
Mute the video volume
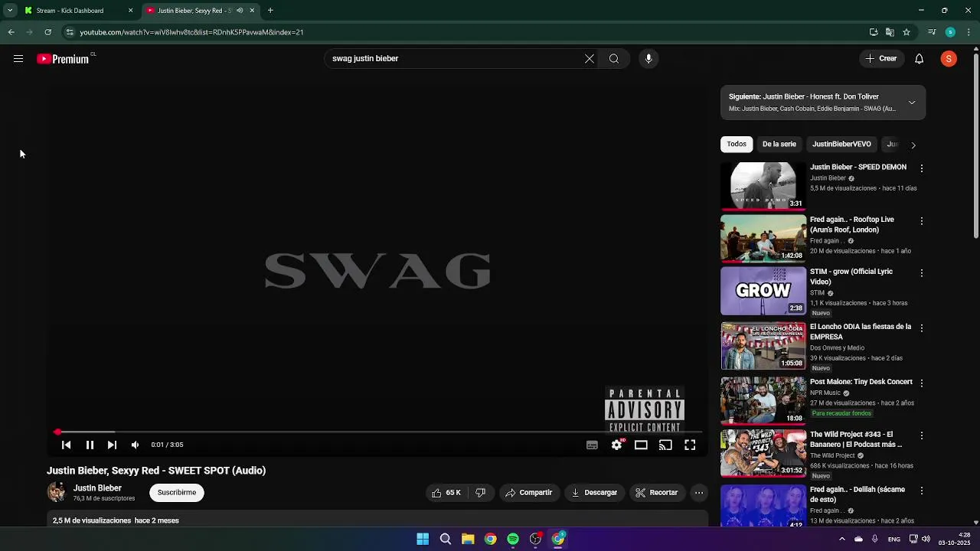point(135,445)
